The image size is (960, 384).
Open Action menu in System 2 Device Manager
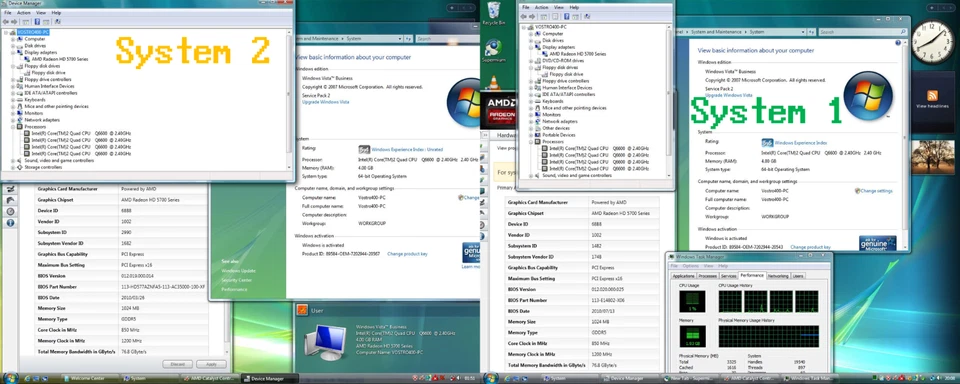pos(24,12)
